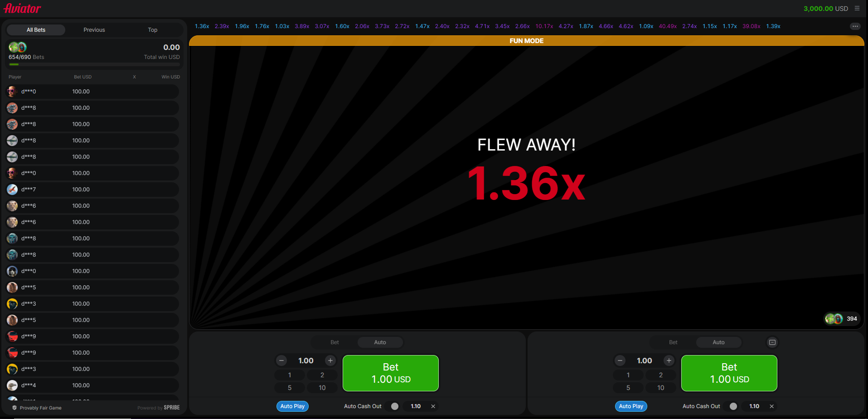Open the hamburger menu next to balance
868x419 pixels.
point(857,8)
